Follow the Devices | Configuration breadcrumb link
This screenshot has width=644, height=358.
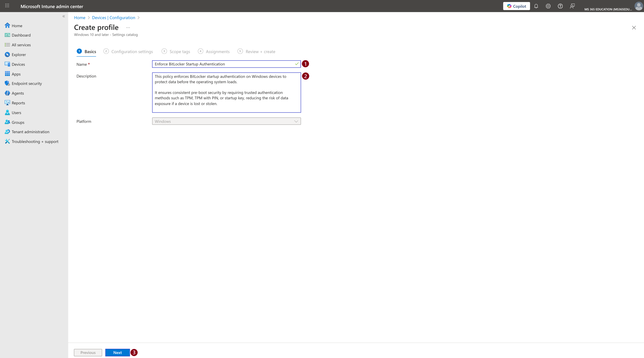114,18
